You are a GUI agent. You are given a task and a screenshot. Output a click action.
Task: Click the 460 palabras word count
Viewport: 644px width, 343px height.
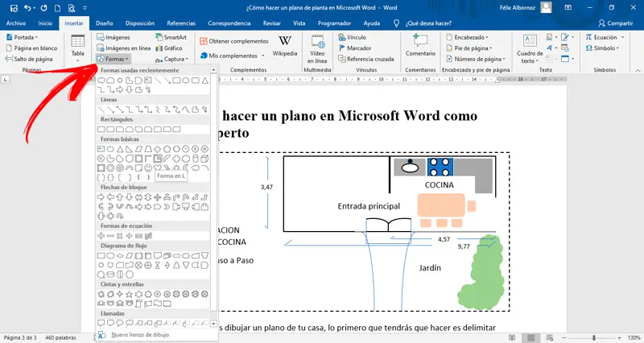pyautogui.click(x=60, y=337)
